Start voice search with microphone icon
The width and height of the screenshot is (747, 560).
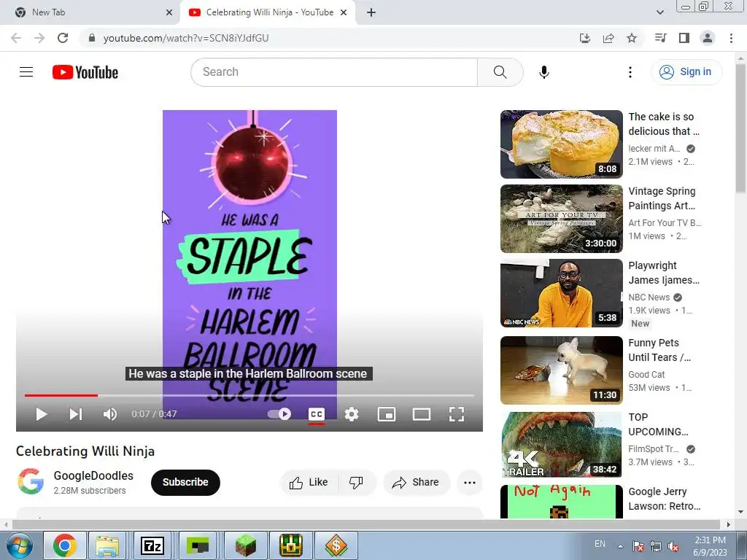click(x=544, y=72)
